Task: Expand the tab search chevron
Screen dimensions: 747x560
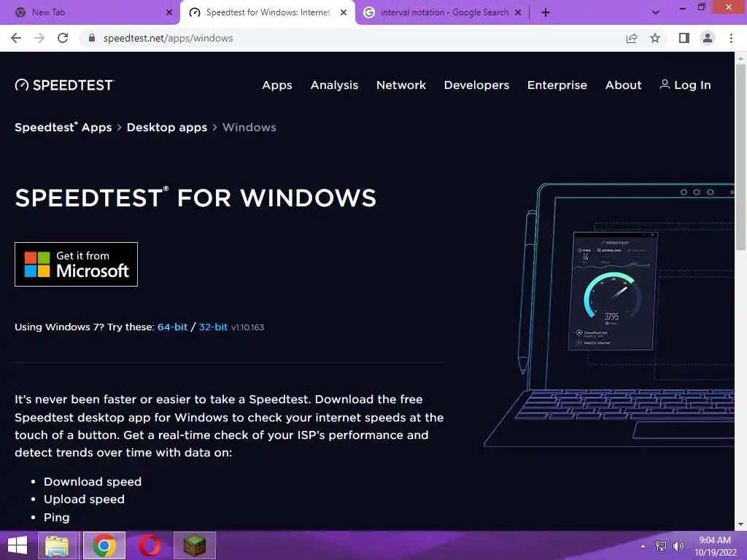Action: tap(656, 12)
